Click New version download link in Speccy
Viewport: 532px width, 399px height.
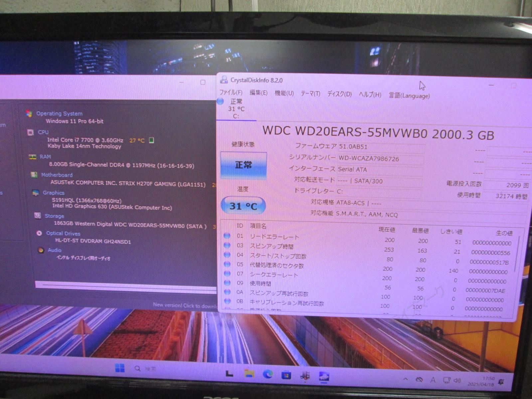click(185, 305)
